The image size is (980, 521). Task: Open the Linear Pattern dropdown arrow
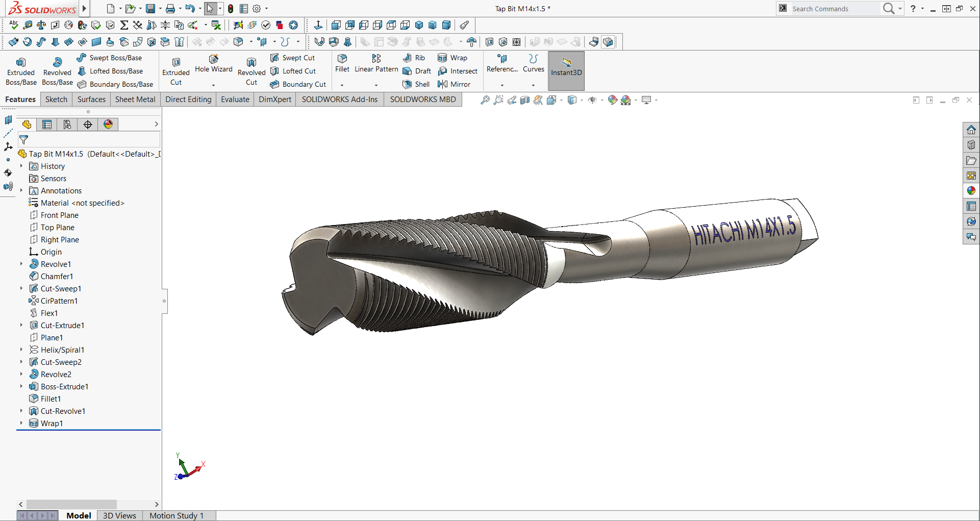coord(376,85)
